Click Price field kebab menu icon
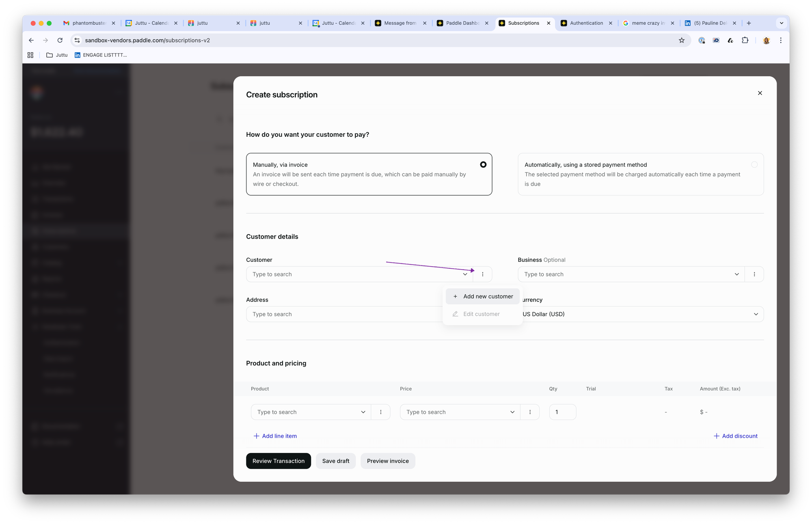 tap(529, 412)
